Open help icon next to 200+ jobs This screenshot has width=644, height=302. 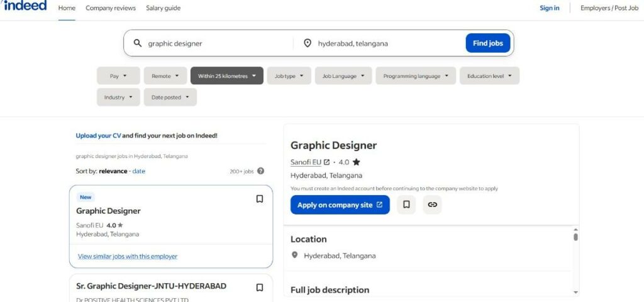pos(260,171)
